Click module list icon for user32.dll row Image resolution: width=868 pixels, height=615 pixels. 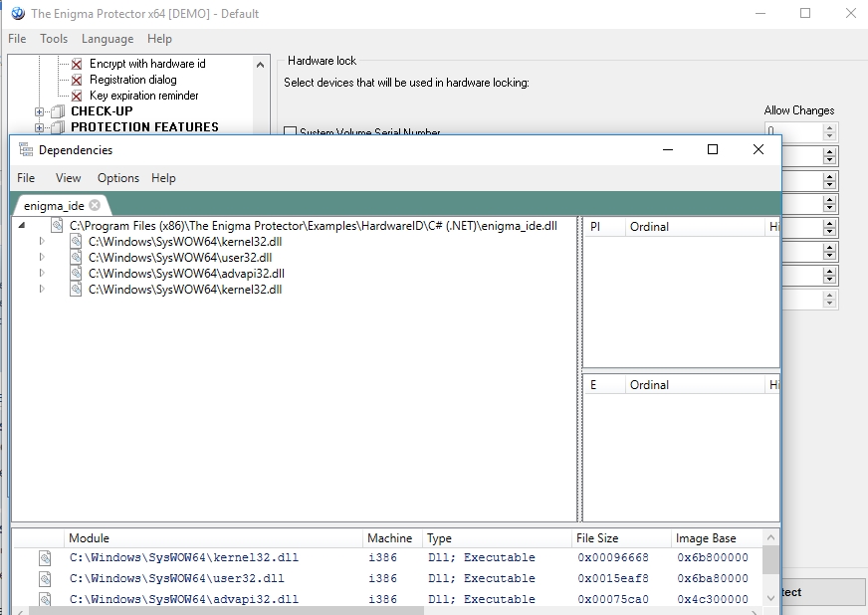45,578
